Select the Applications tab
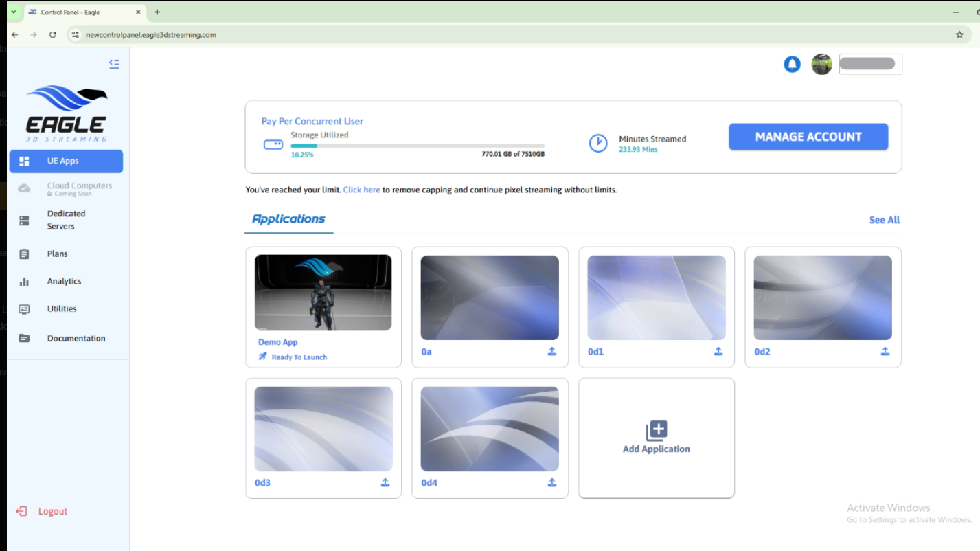Screen dimensions: 980x551 (x=288, y=220)
